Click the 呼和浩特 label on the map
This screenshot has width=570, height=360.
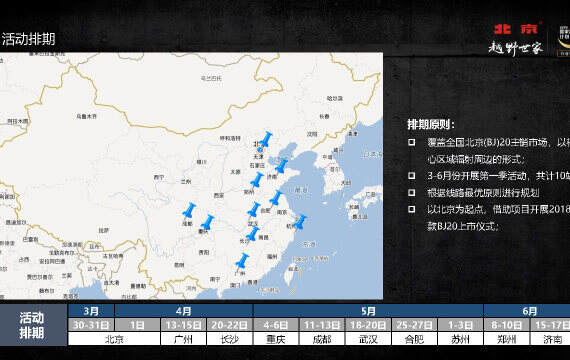tap(230, 138)
